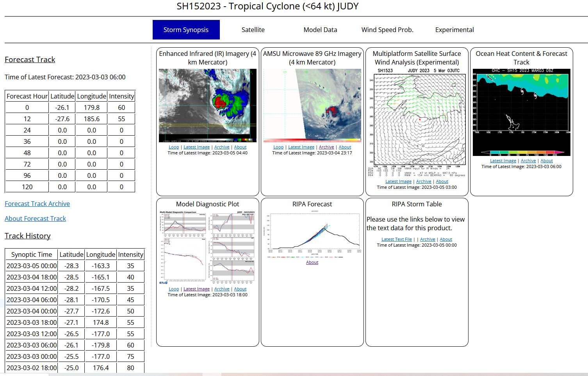Image resolution: width=588 pixels, height=376 pixels.
Task: Select the Wind Speed Prob. tab
Action: 387,30
